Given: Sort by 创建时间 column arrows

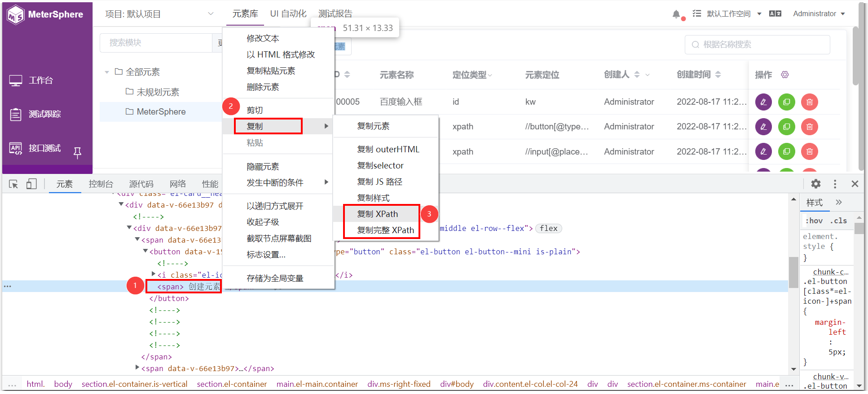Looking at the screenshot, I should click(718, 75).
